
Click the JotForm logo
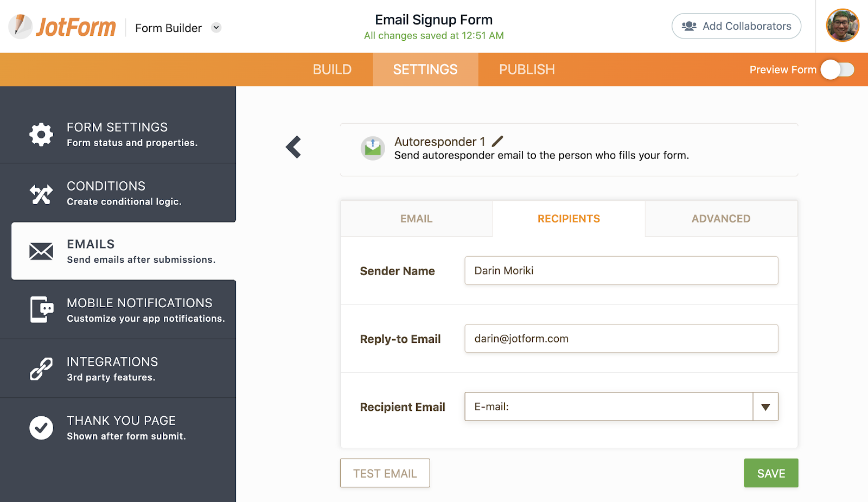(62, 27)
